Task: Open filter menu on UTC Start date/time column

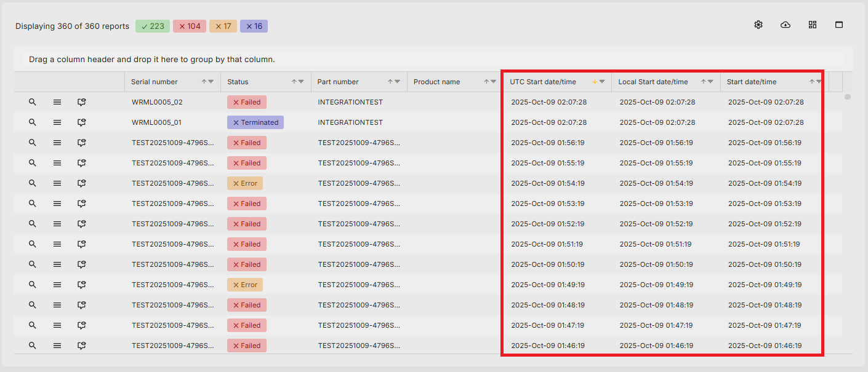Action: [x=602, y=82]
